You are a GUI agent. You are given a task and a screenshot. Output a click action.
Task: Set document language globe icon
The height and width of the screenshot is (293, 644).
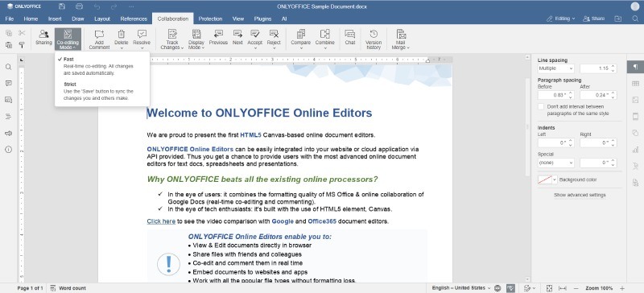(x=497, y=288)
